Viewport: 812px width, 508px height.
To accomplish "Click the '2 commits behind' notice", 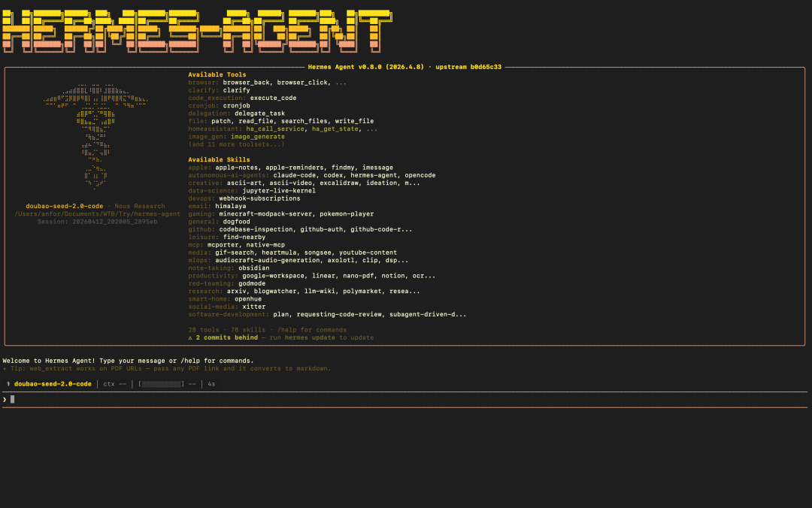I will (226, 337).
